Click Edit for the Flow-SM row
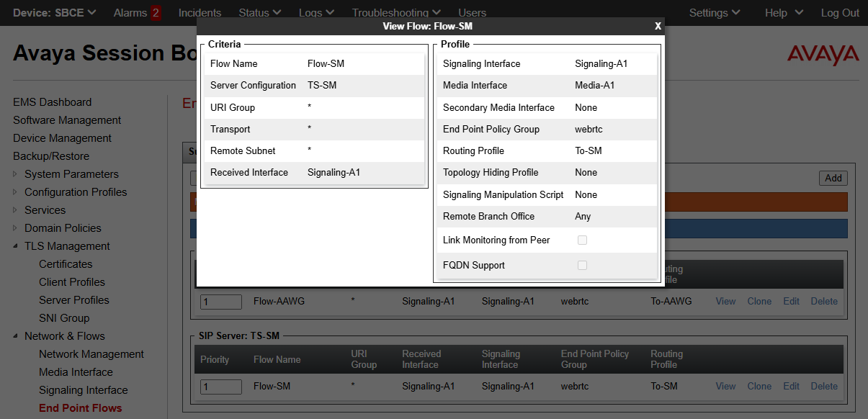This screenshot has width=868, height=419. (791, 386)
